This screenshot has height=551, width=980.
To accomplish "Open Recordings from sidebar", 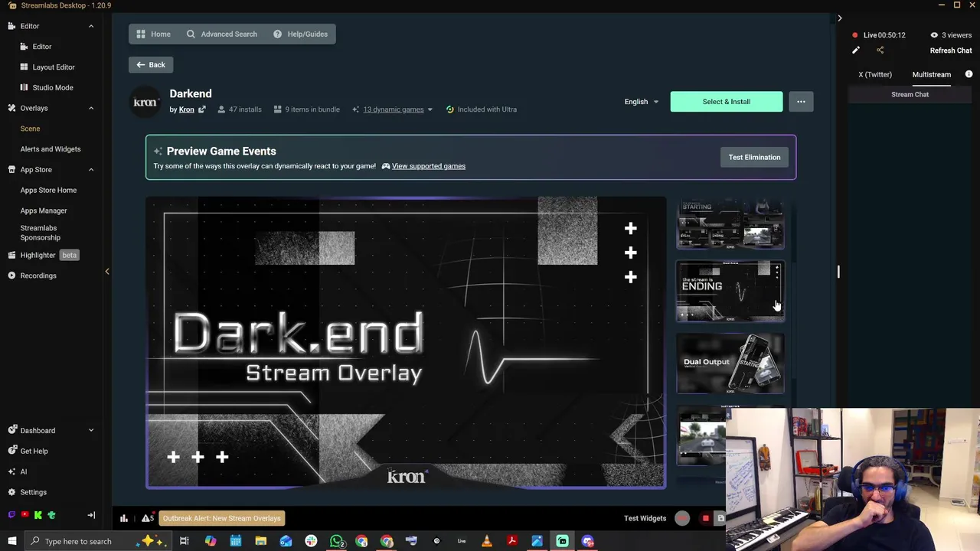I will pyautogui.click(x=32, y=275).
